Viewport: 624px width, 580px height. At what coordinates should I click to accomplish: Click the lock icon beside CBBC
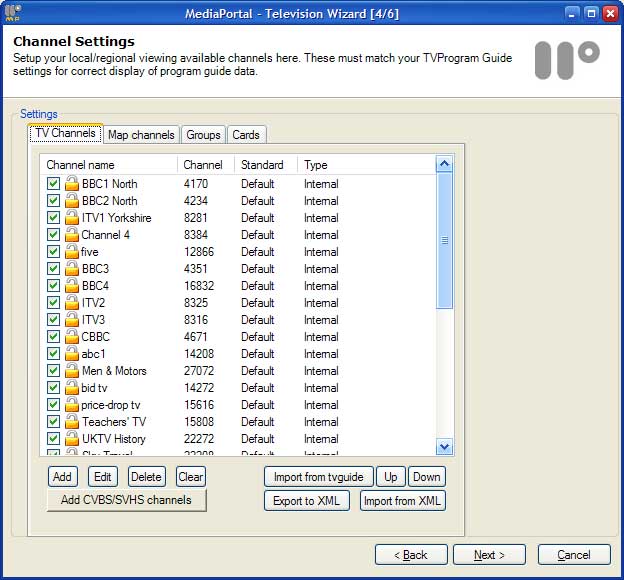(x=72, y=336)
